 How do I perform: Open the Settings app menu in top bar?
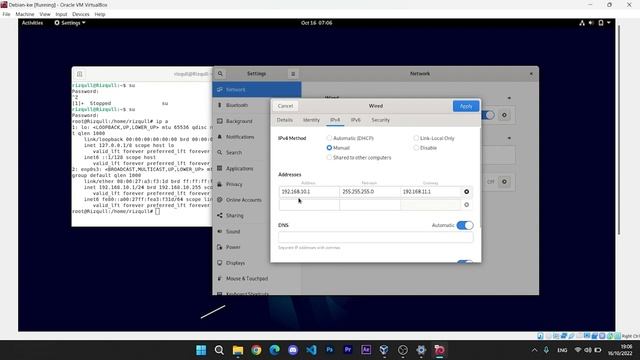tap(70, 23)
